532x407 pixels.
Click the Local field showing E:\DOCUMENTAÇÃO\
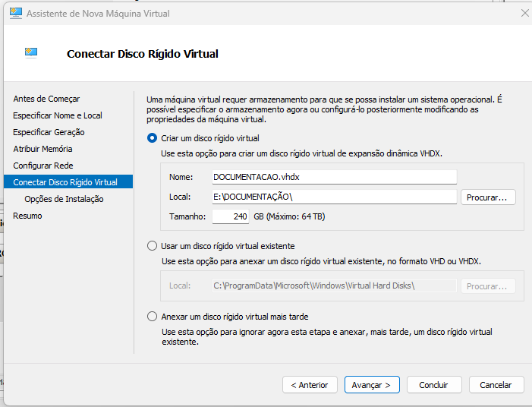pos(333,197)
